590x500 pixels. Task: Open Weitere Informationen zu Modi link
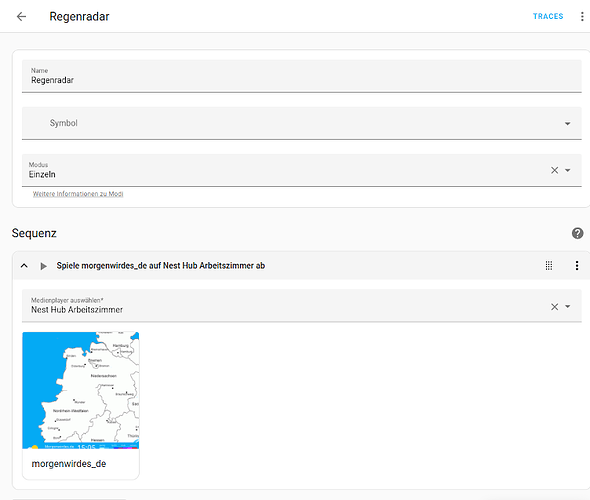click(x=78, y=194)
